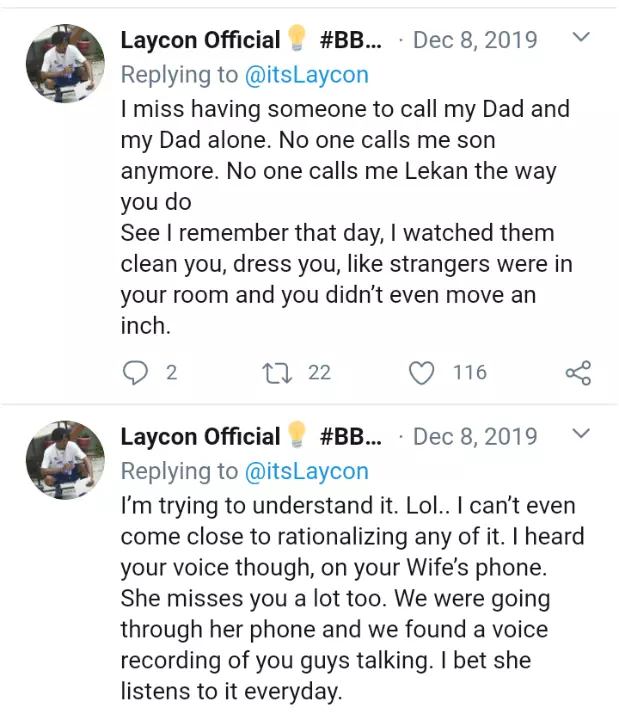Tap the avatar on the second tweet
This screenshot has width=619, height=720.
(x=65, y=460)
